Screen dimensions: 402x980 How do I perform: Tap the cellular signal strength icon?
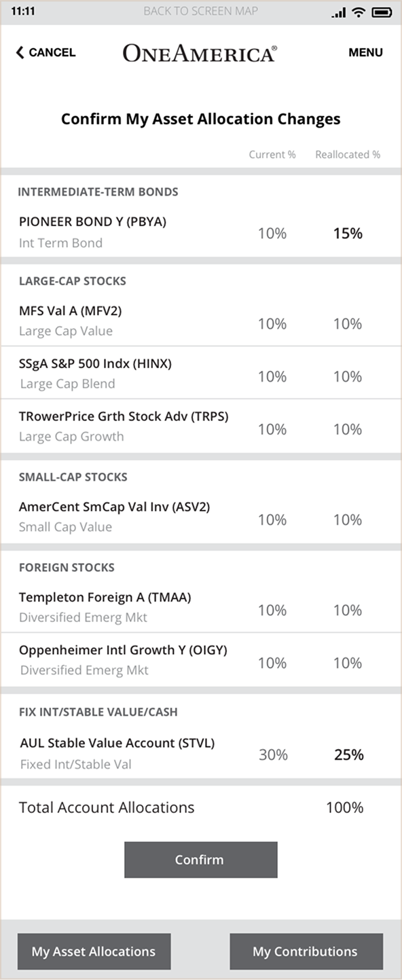tap(339, 13)
